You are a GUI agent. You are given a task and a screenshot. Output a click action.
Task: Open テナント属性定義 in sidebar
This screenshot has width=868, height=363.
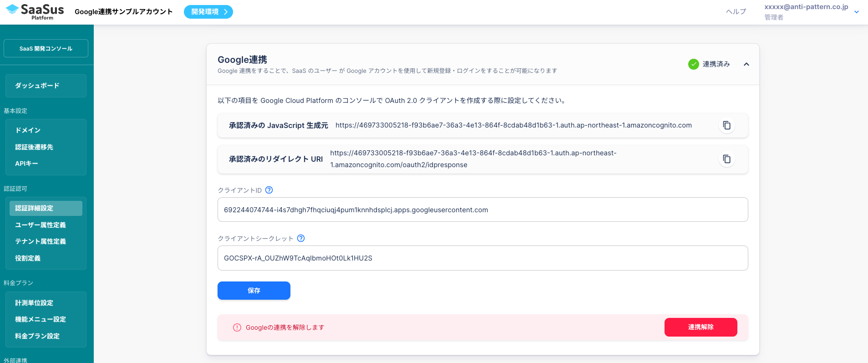pyautogui.click(x=41, y=241)
